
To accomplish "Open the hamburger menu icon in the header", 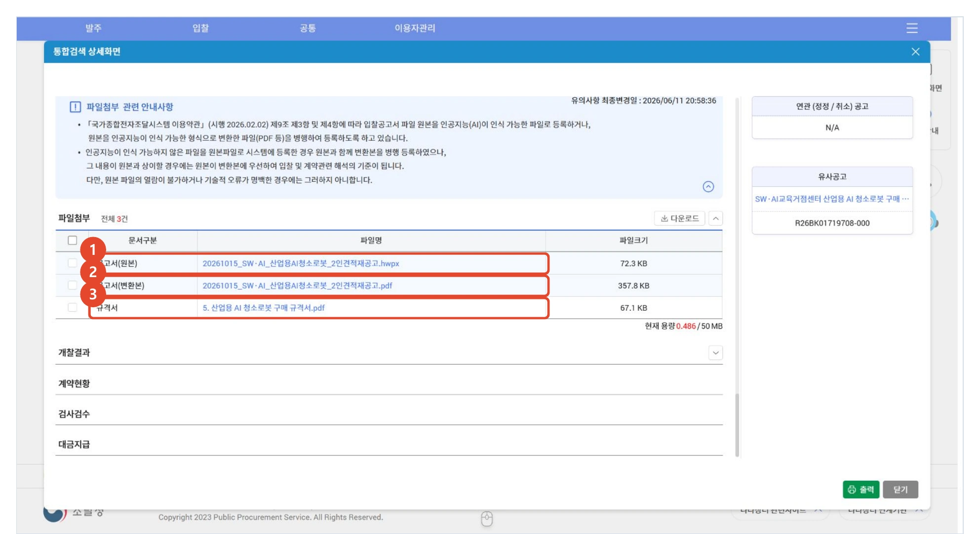I will pos(912,28).
